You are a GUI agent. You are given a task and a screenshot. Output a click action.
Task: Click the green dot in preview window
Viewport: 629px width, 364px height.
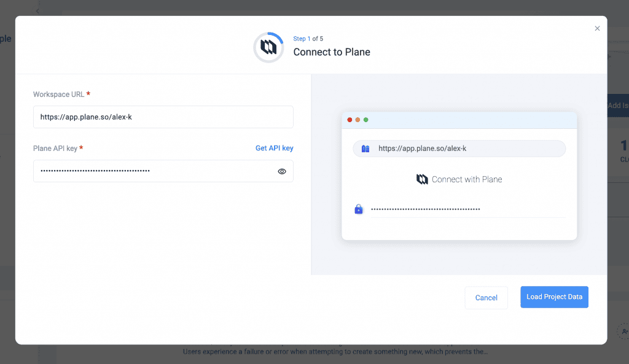click(x=366, y=120)
